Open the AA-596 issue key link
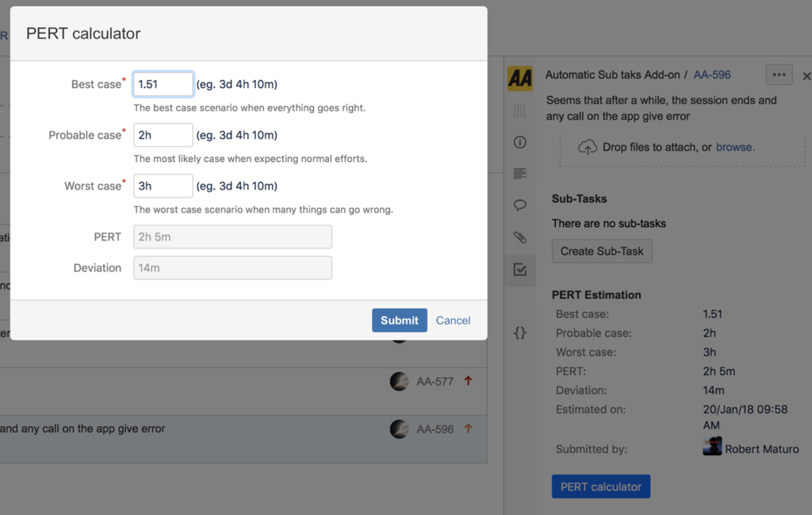The width and height of the screenshot is (812, 515). [712, 75]
